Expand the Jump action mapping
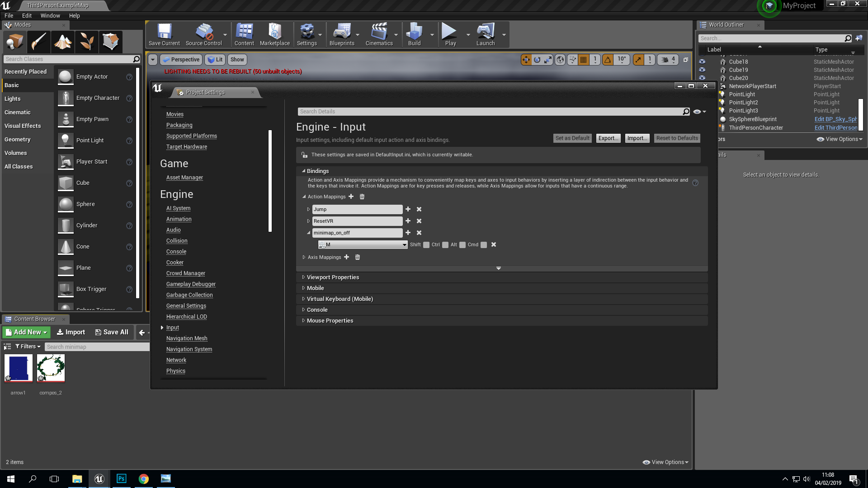 [x=308, y=209]
